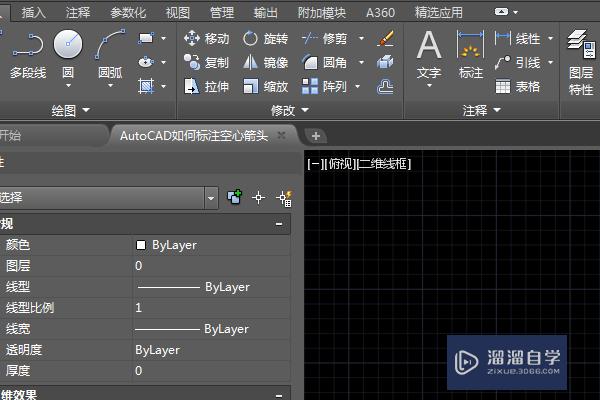Open the Parametric (参数化) ribbon tab
Screen dimensions: 600x400
pyautogui.click(x=128, y=13)
